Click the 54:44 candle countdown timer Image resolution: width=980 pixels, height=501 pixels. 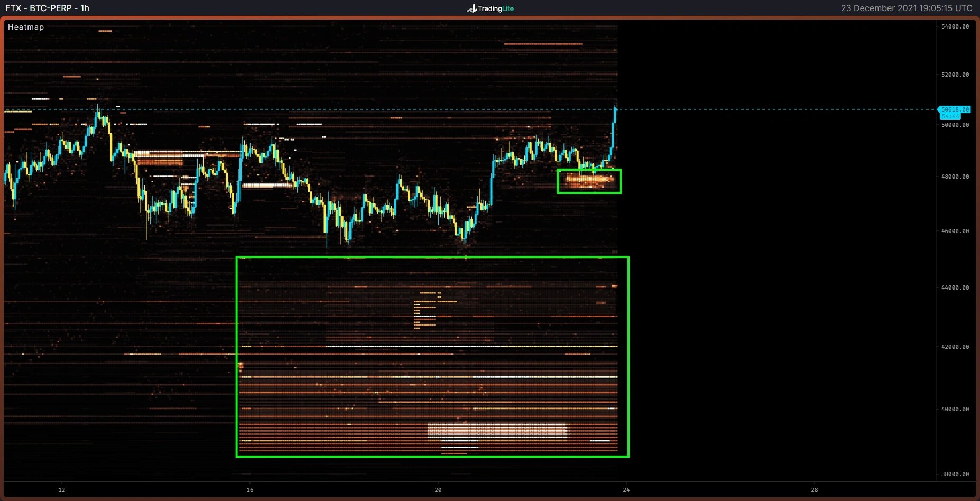tap(950, 116)
